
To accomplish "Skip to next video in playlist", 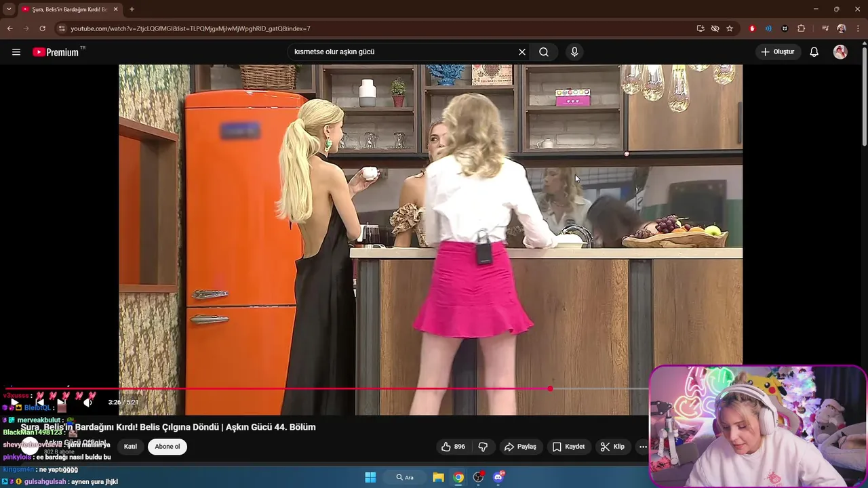I will pyautogui.click(x=62, y=402).
